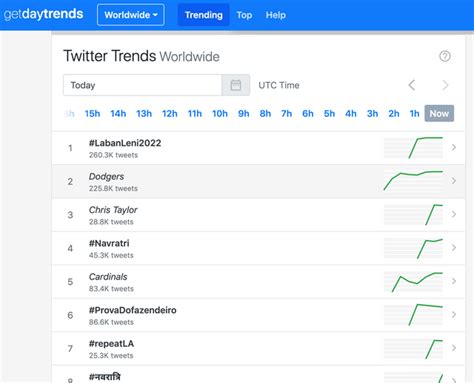Click the 83.4K tweets count

coord(111,289)
